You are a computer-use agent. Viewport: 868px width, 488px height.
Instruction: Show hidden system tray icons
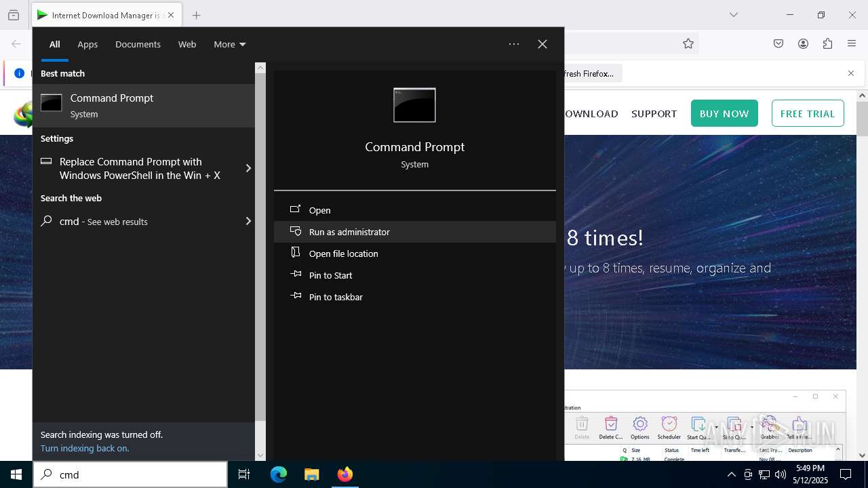pyautogui.click(x=731, y=474)
